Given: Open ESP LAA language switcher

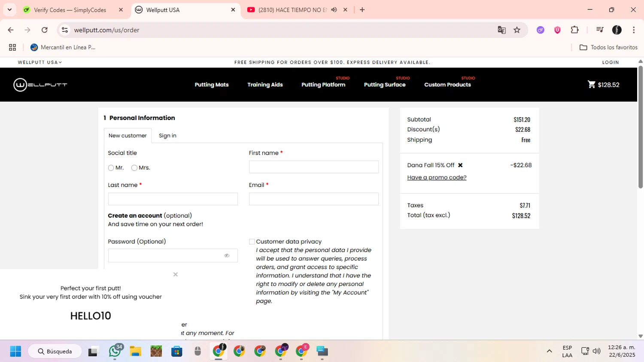Looking at the screenshot, I should click(x=567, y=351).
